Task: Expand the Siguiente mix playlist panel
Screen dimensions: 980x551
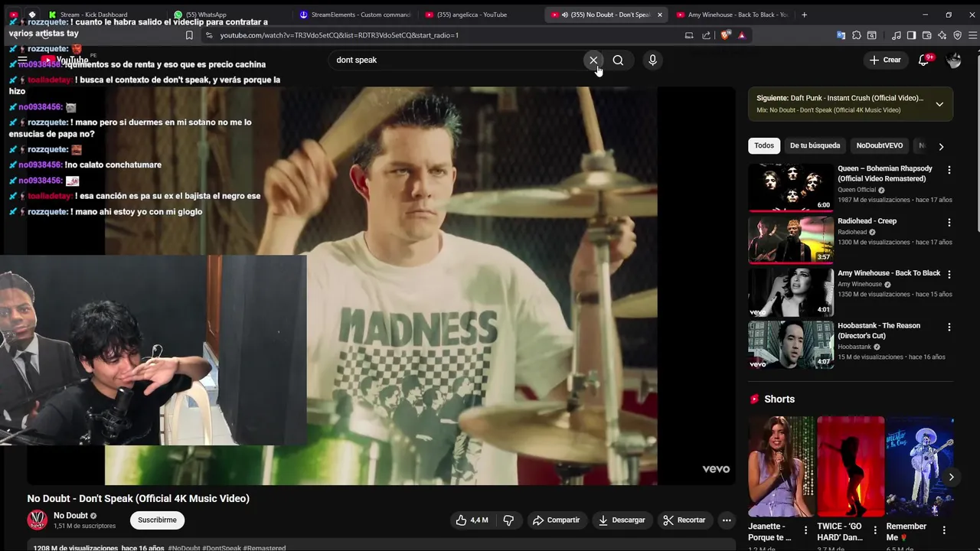Action: point(939,104)
